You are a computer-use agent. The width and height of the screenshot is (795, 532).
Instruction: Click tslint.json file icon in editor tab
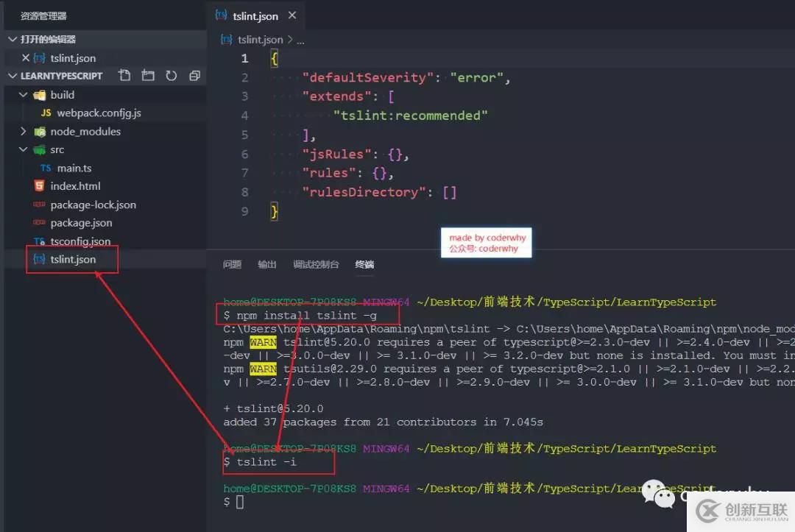221,15
